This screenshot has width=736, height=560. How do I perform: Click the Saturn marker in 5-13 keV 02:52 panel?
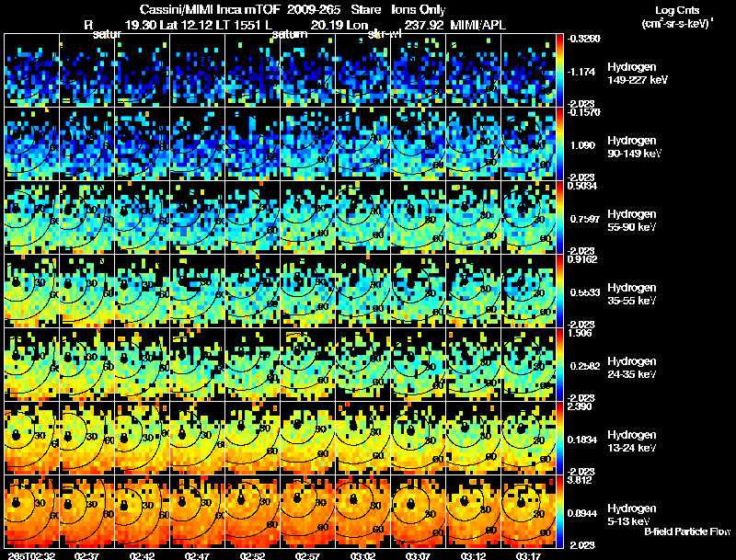click(x=241, y=499)
